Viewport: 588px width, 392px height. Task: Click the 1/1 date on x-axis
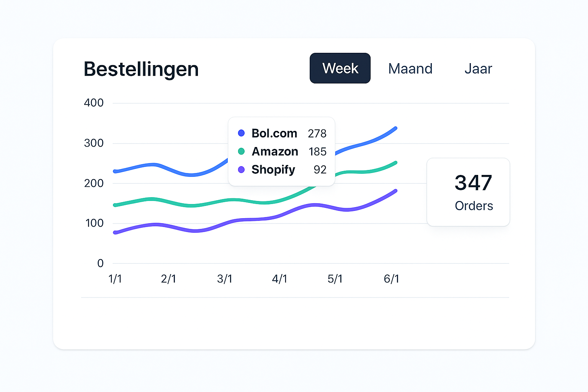(115, 279)
